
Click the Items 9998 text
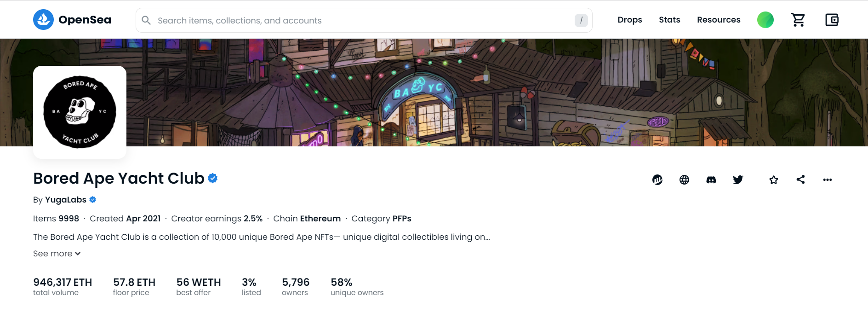pos(56,219)
